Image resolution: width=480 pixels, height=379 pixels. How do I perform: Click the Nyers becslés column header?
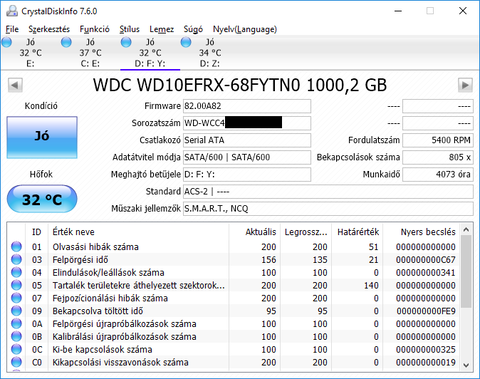(421, 232)
